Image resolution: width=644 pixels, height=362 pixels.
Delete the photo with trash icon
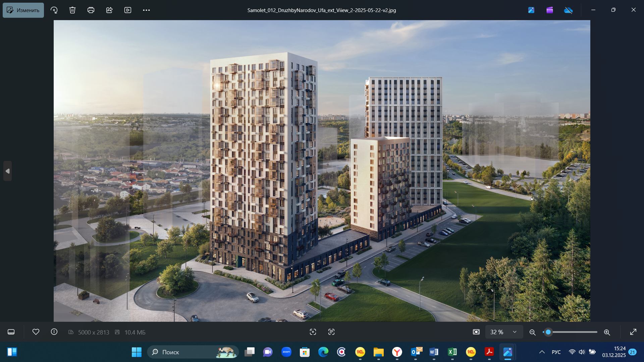pos(72,10)
